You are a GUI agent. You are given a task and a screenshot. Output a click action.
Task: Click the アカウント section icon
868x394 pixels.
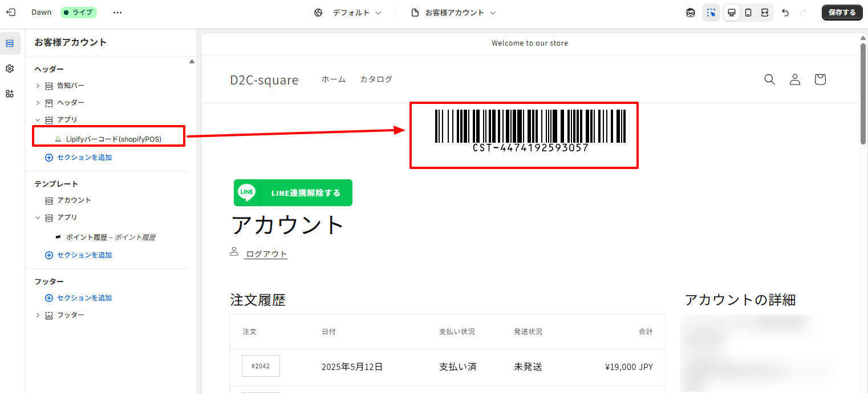point(49,200)
